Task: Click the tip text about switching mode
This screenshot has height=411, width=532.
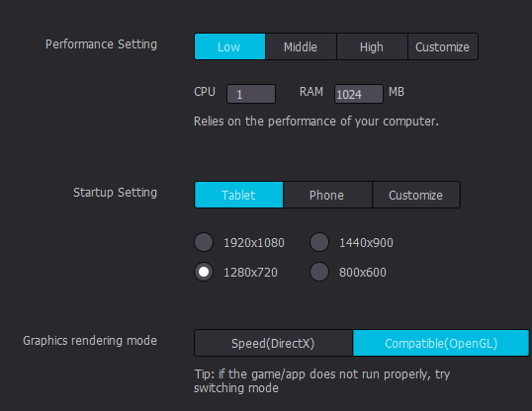Action: 322,380
